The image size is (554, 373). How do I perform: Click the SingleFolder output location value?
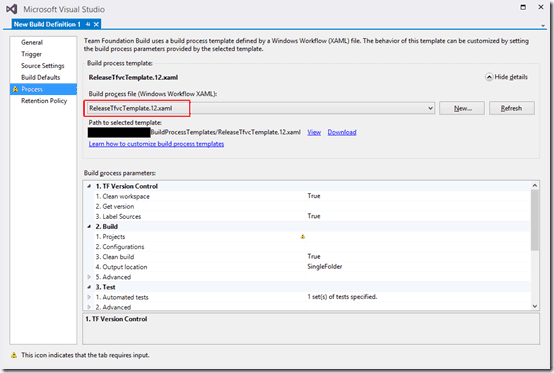pos(325,267)
